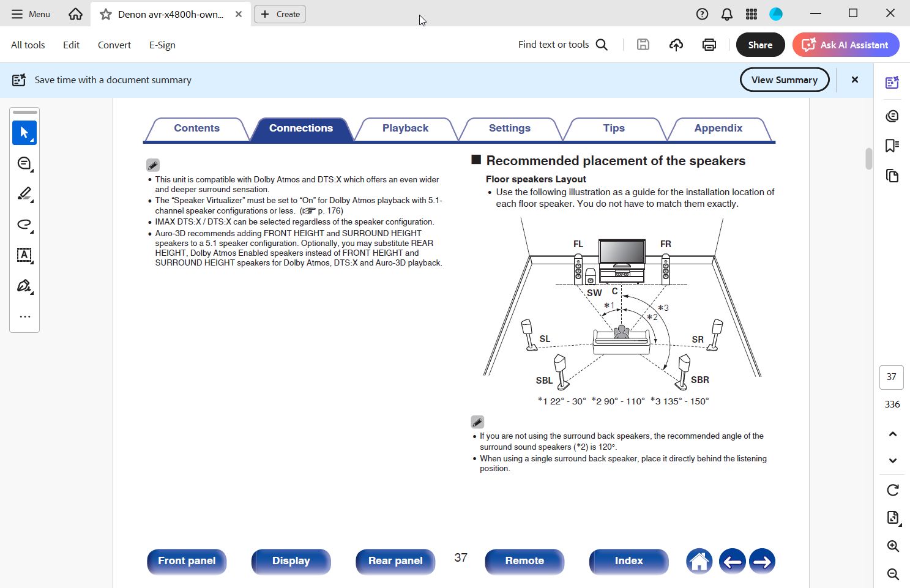The image size is (910, 588).
Task: Click the View Summary button
Action: tap(784, 80)
